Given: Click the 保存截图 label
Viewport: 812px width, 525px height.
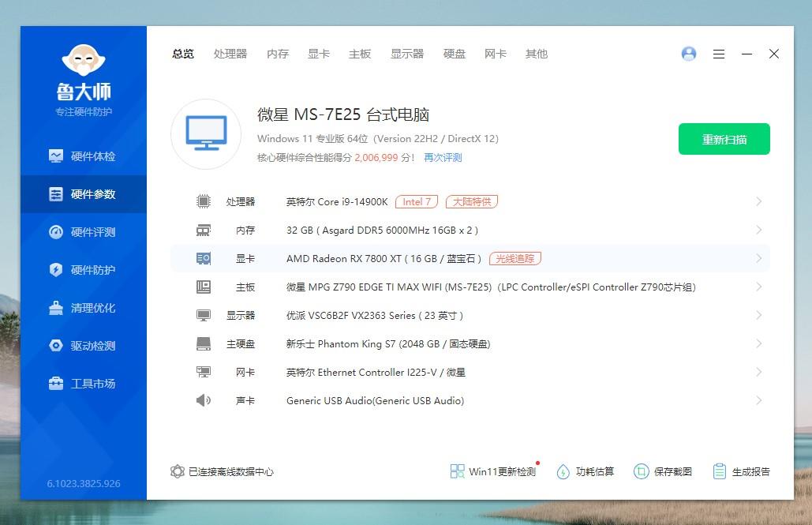Looking at the screenshot, I should (672, 471).
